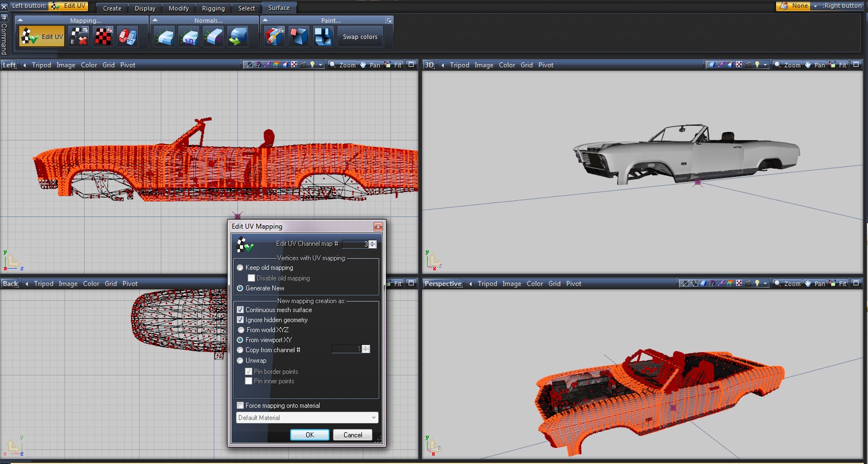This screenshot has height=464, width=868.
Task: Select the Unwrap radio option
Action: [x=241, y=361]
